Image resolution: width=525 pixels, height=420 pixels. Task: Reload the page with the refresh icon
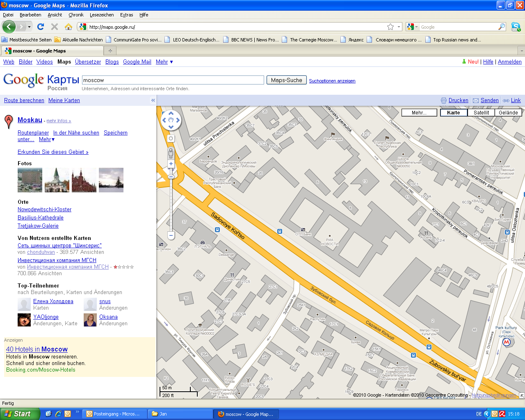click(x=40, y=27)
